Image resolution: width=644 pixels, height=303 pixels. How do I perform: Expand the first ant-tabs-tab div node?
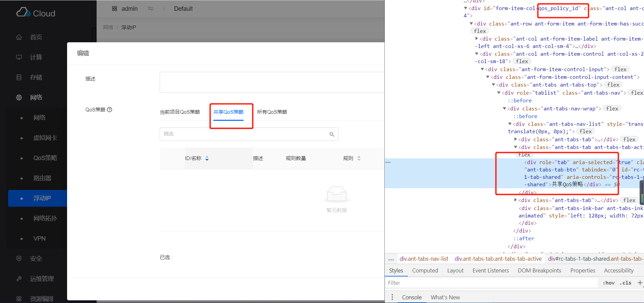click(516, 139)
